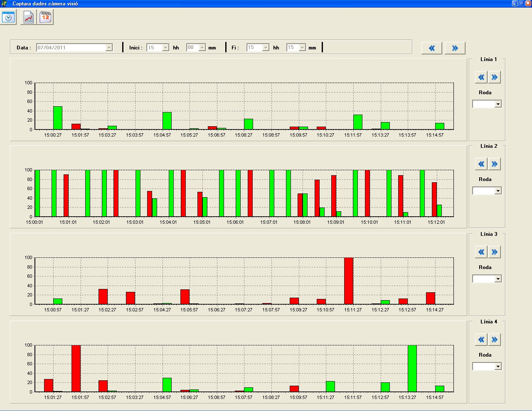The image size is (532, 411).
Task: Move Línia 1 chart backward
Action: (481, 77)
